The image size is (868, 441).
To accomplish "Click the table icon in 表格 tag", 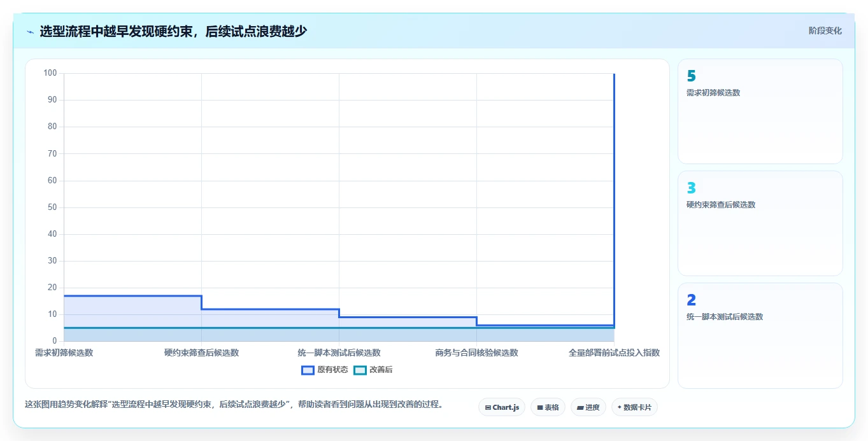I will 540,407.
